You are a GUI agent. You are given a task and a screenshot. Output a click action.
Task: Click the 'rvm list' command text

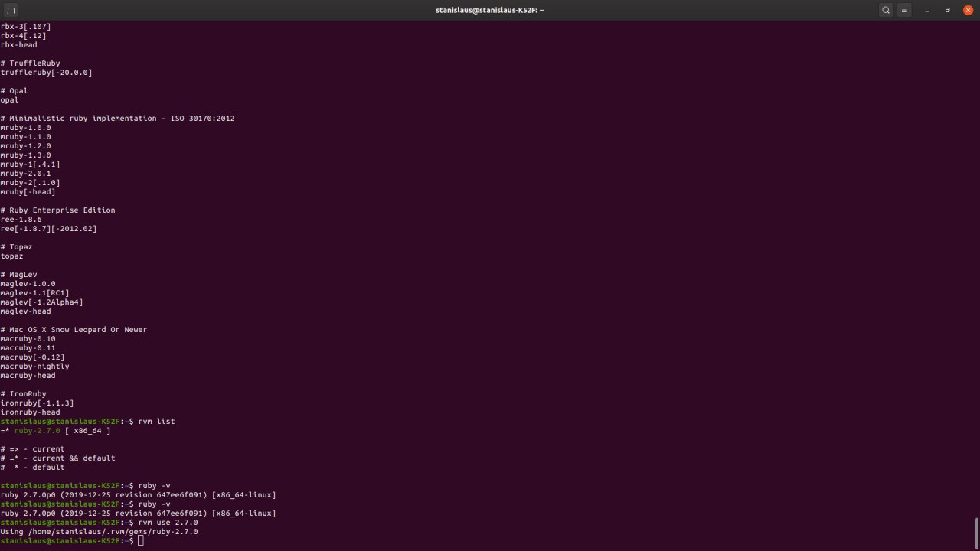point(157,422)
